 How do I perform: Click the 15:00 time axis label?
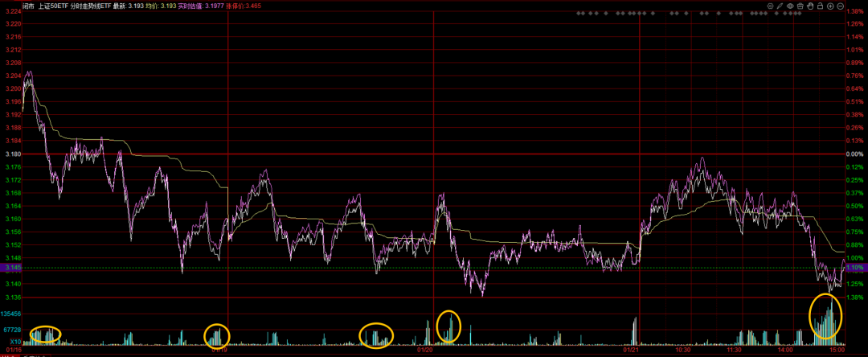(x=837, y=350)
